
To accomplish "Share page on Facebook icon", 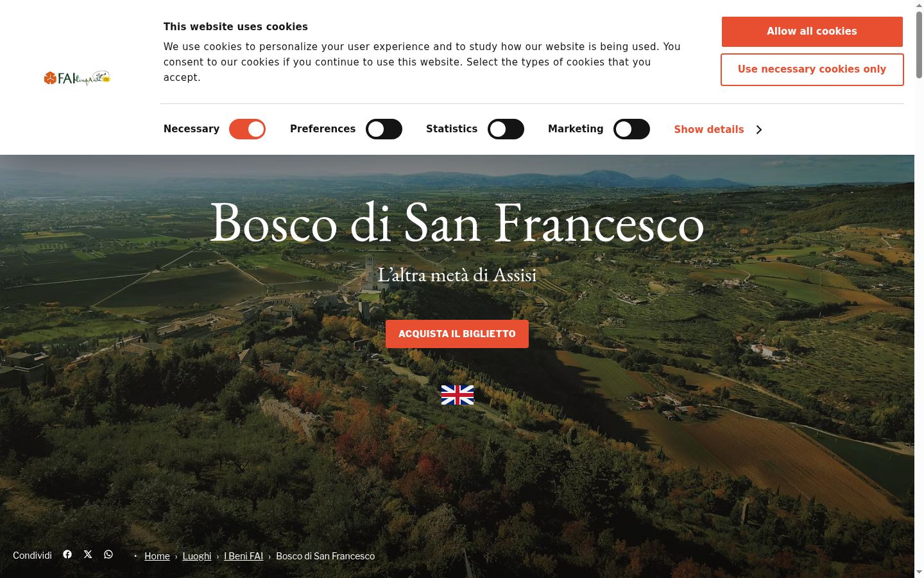I will [x=67, y=554].
